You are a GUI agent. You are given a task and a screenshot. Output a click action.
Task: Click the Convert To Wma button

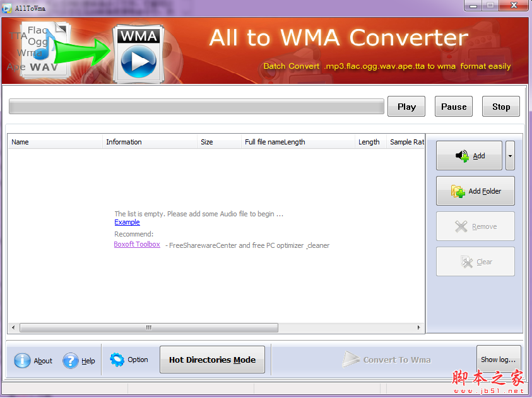[386, 360]
